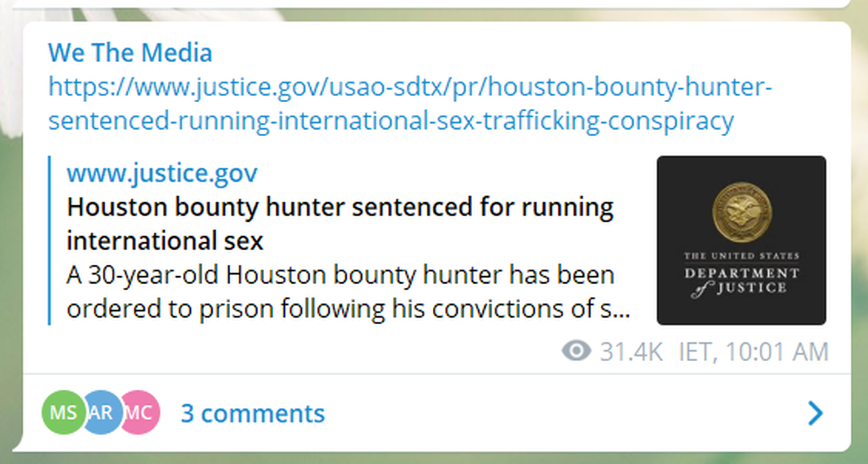Click the views eye icon
Viewport: 868px width, 464px height.
point(576,351)
